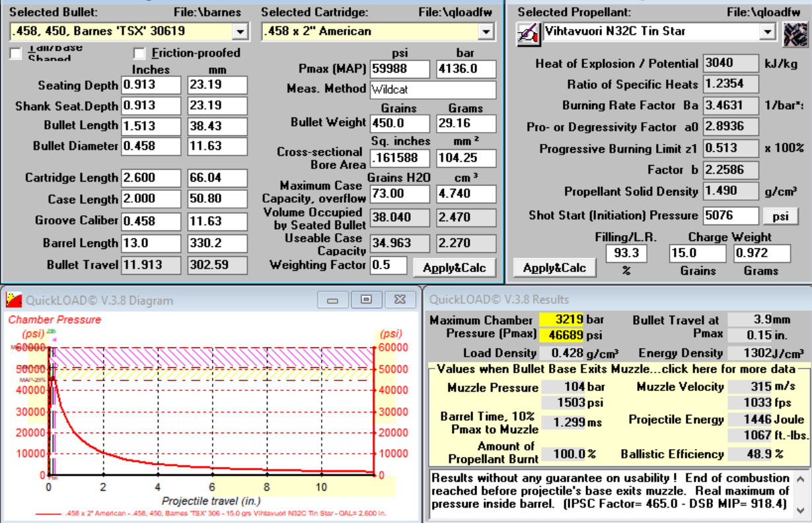Viewport: 812px width, 523px height.
Task: Select the Shank Seat.Depth inches field
Action: pyautogui.click(x=151, y=106)
